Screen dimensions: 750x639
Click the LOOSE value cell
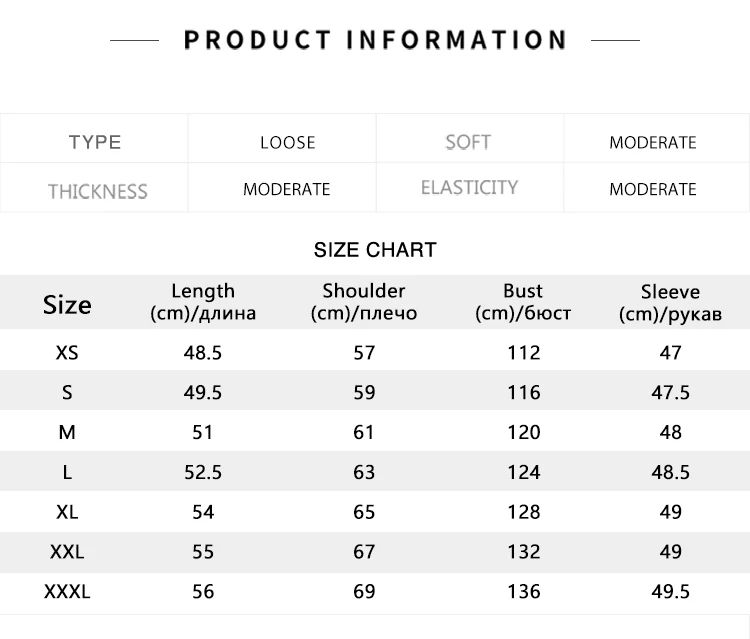[x=282, y=139]
